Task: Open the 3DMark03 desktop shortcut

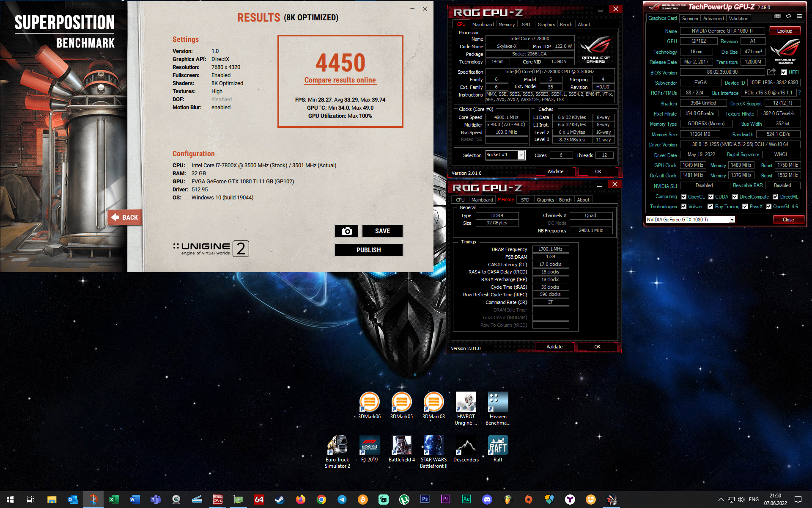Action: 433,406
